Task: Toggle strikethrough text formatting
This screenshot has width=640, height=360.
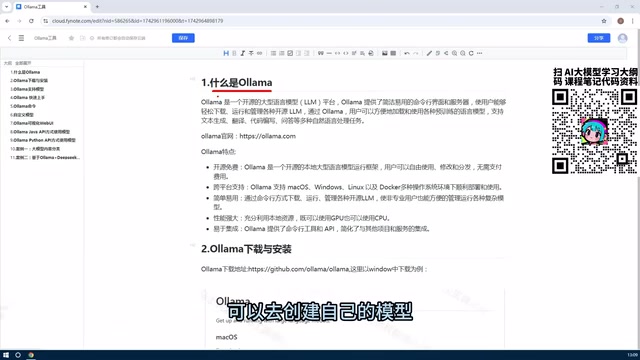Action: click(251, 53)
